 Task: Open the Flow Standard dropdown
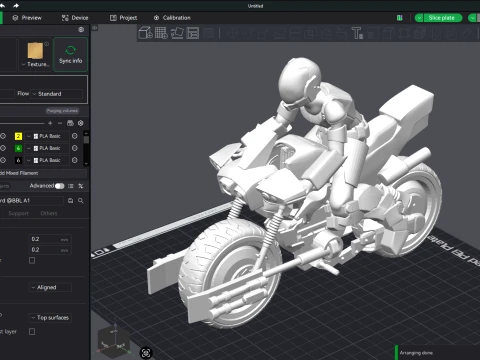pyautogui.click(x=56, y=94)
